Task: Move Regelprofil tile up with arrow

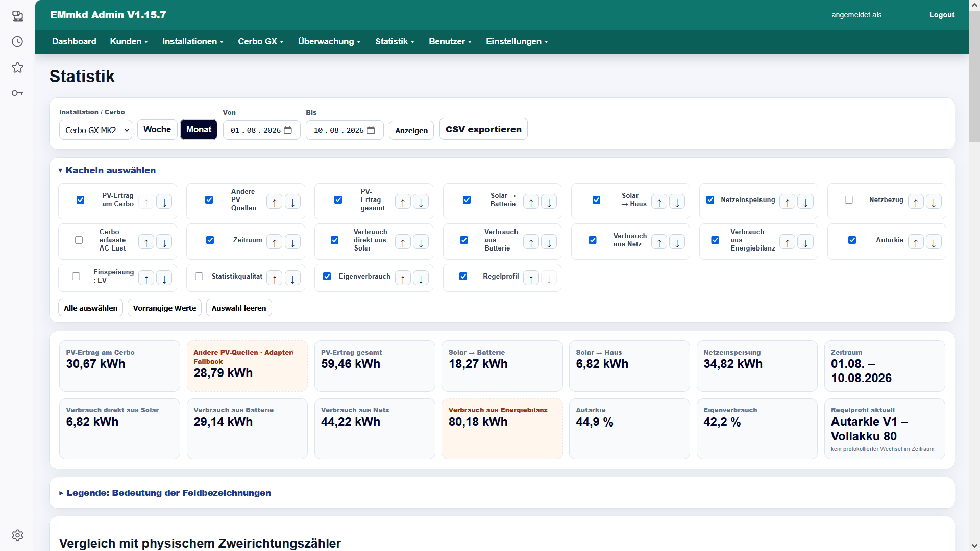Action: [531, 279]
